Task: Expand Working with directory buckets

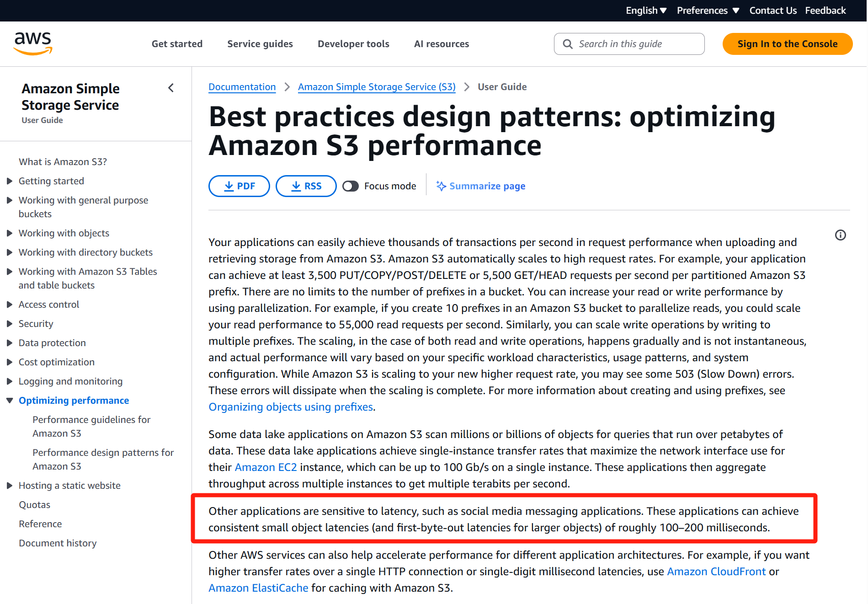Action: pos(9,252)
